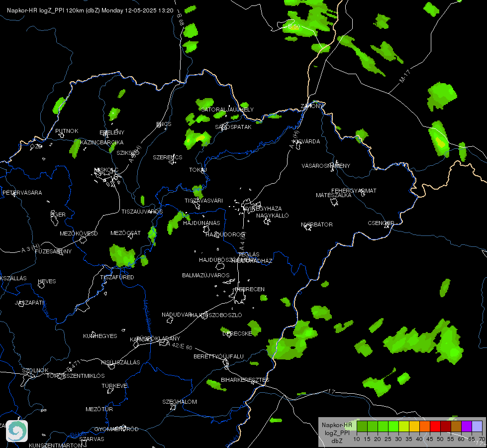This screenshot has width=487, height=448.
Task: Select the purple 60-65 dBZ legend swatch
Action: coord(467,426)
